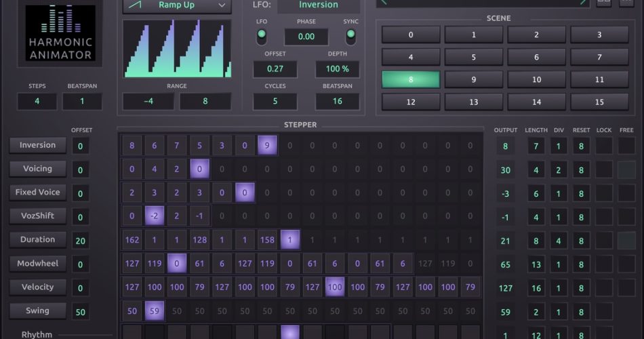Select the VozShift parameter button
644x339 pixels.
pyautogui.click(x=38, y=216)
